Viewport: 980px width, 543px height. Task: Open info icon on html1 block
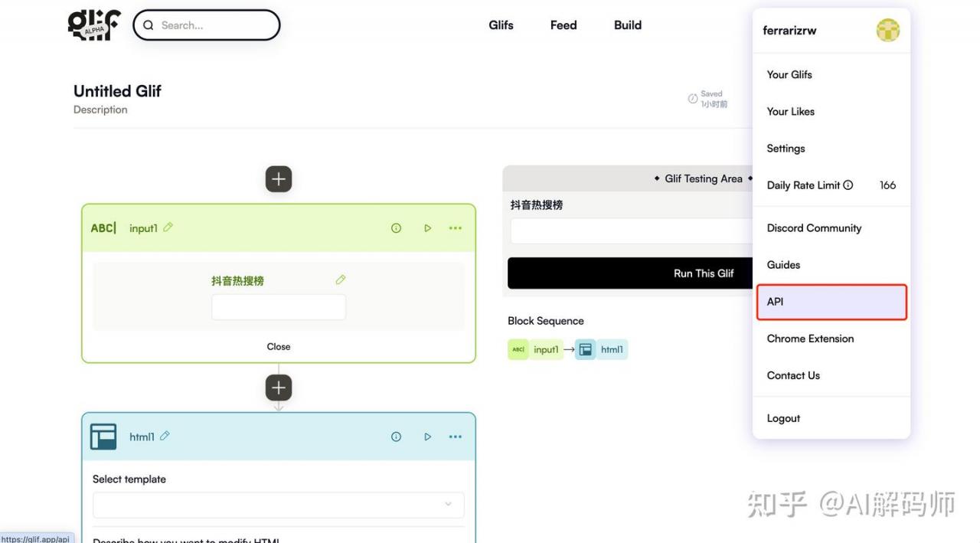click(x=396, y=437)
